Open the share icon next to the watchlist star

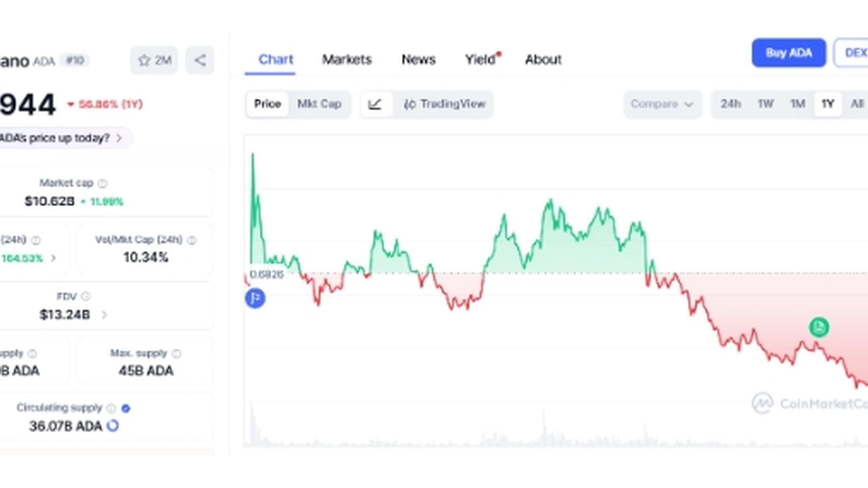pyautogui.click(x=200, y=60)
